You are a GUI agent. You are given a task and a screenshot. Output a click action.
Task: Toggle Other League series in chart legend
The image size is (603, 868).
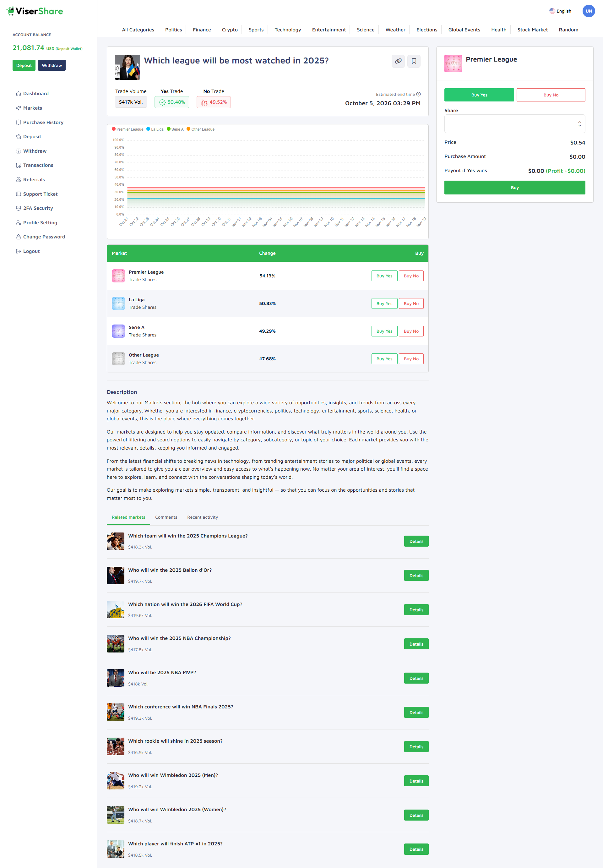pos(201,129)
